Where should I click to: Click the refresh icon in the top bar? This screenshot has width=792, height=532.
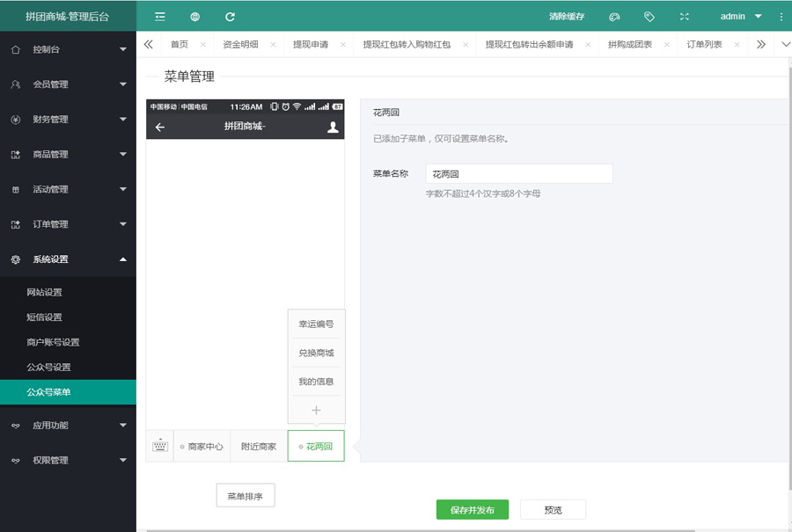230,17
